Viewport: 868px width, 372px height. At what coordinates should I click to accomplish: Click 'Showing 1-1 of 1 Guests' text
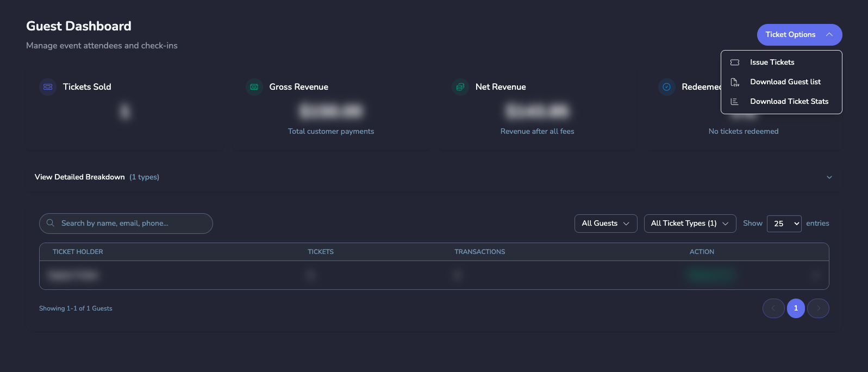(76, 308)
